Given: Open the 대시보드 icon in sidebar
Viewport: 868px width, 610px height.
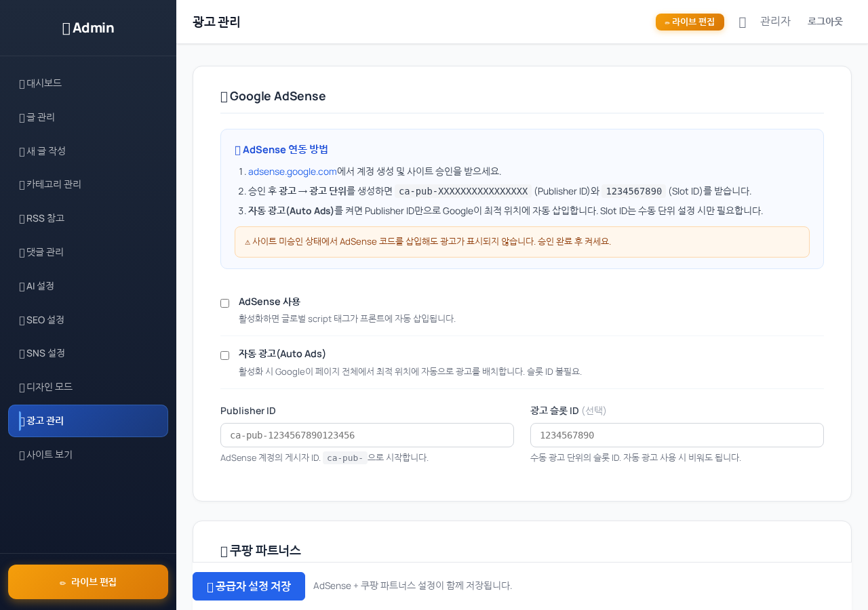Looking at the screenshot, I should tap(21, 83).
